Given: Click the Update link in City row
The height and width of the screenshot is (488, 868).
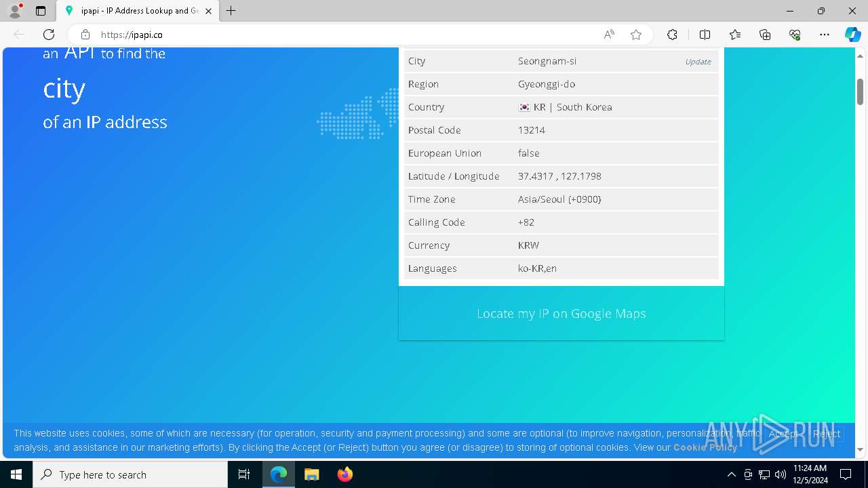Looking at the screenshot, I should (698, 61).
